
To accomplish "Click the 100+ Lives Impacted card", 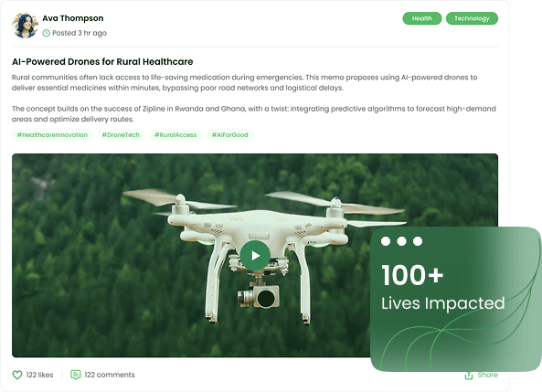I will coord(455,299).
